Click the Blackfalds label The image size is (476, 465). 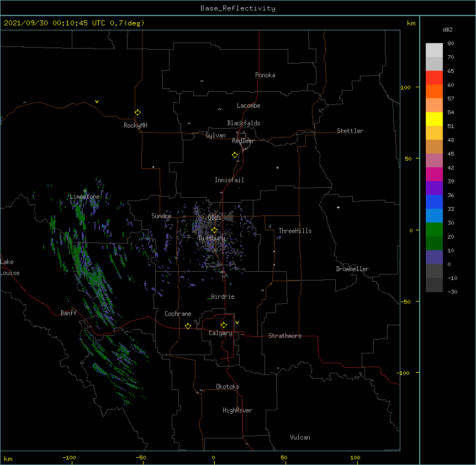(244, 123)
